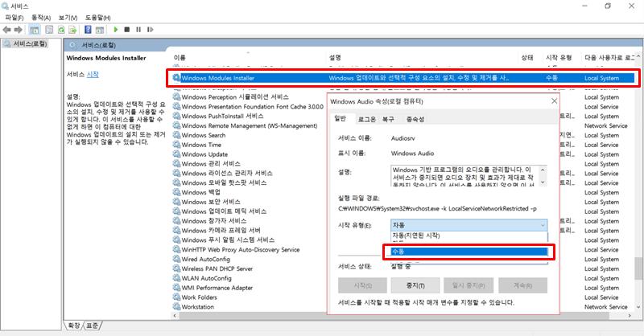
Task: Select the Windows PushToInstall 서비스 row
Action: [249, 116]
